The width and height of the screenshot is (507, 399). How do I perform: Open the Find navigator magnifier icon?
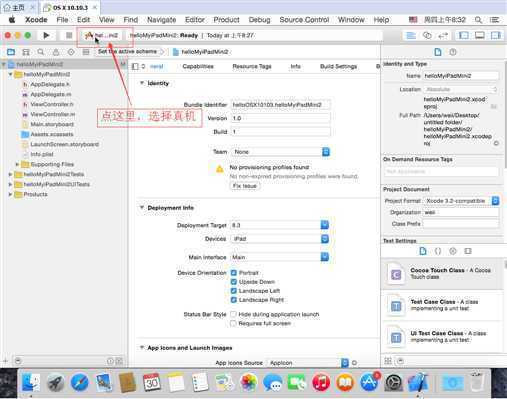41,52
